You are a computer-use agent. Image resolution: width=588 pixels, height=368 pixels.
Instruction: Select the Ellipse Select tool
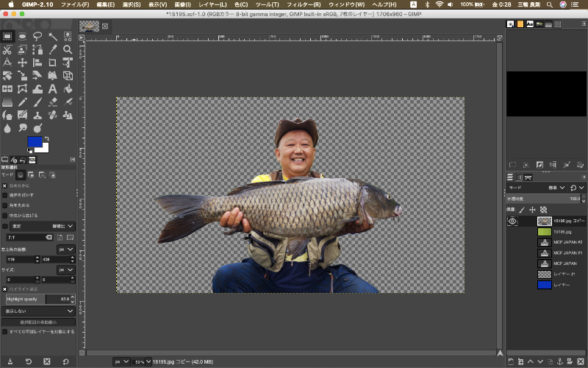pyautogui.click(x=22, y=36)
